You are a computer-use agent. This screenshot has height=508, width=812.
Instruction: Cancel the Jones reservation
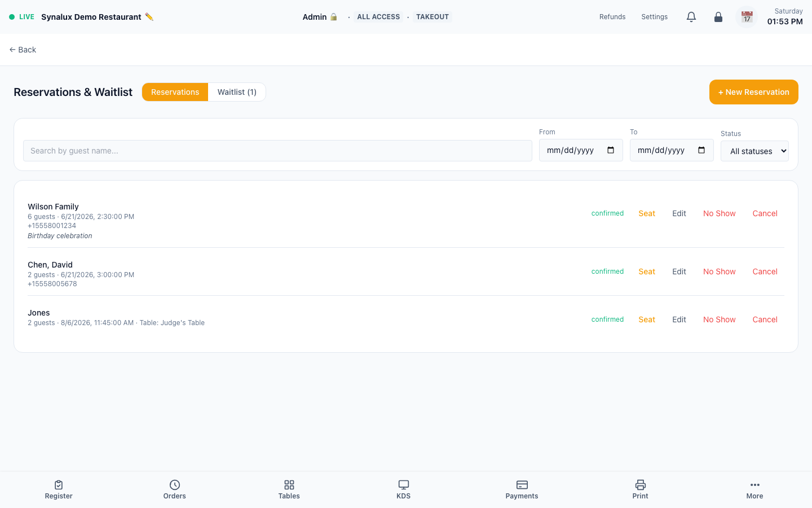765,319
